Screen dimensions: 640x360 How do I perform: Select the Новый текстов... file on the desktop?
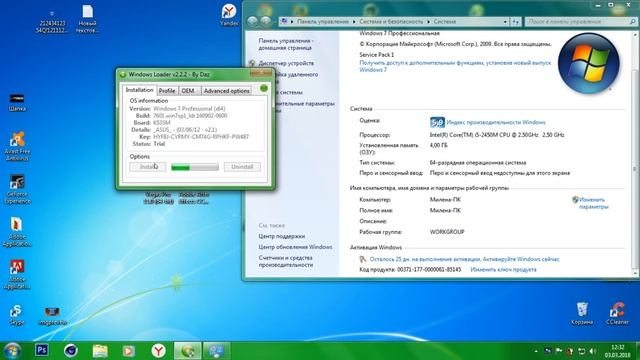[87, 19]
